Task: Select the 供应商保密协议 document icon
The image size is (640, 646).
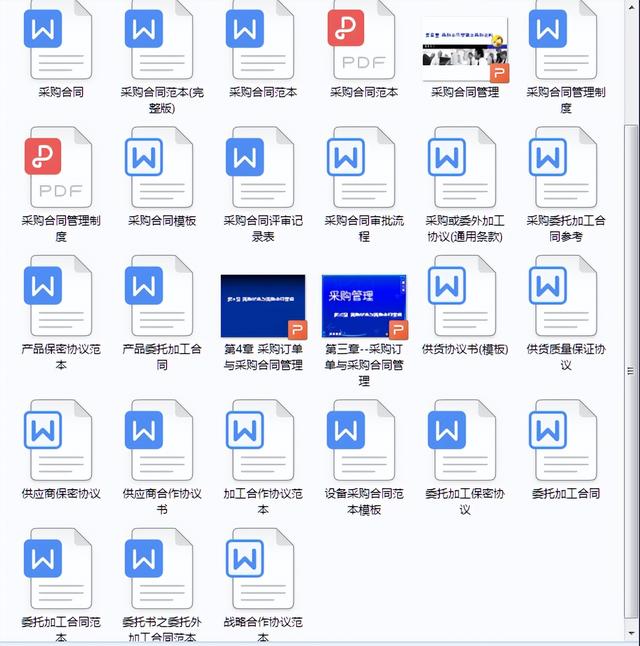Action: (58, 440)
